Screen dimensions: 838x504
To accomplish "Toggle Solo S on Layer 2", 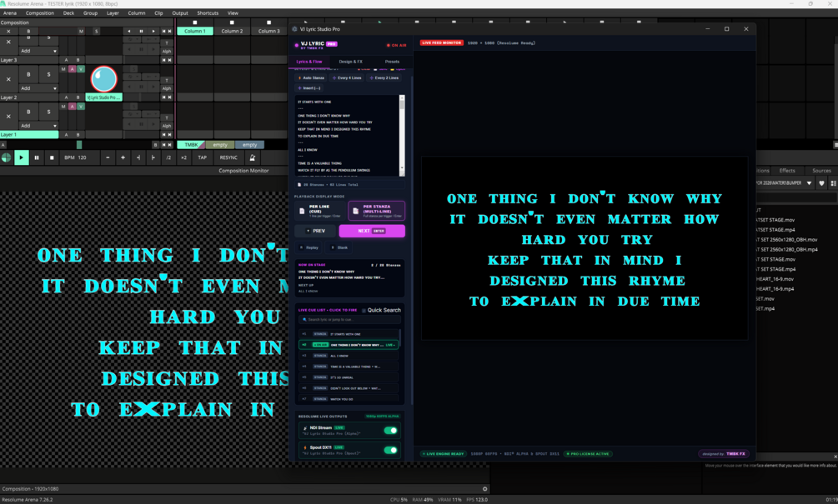I will [48, 74].
